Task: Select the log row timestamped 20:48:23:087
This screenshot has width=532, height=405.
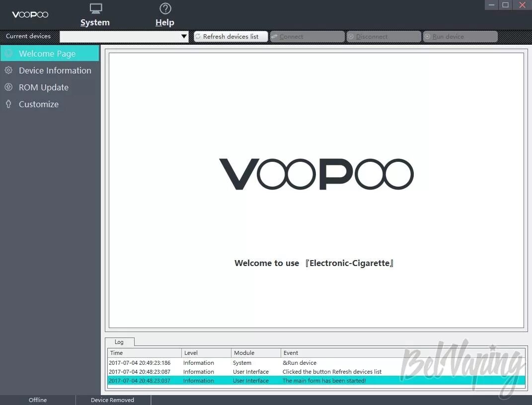Action: tap(316, 372)
